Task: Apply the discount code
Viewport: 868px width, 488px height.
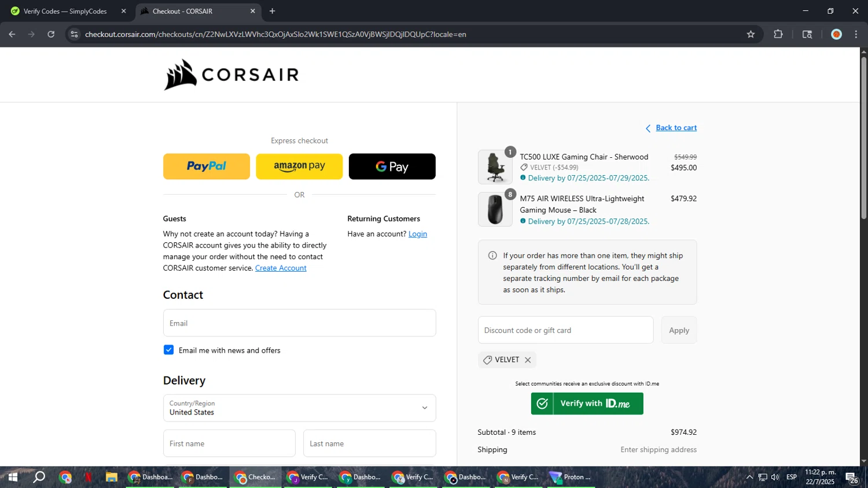Action: click(x=679, y=330)
